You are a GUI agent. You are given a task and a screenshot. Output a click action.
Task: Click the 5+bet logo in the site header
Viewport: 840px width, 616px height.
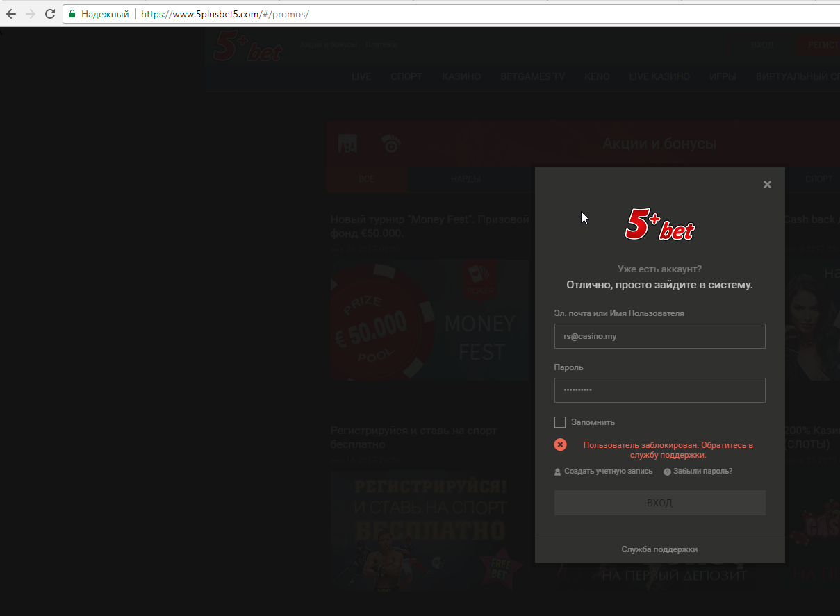tap(249, 47)
